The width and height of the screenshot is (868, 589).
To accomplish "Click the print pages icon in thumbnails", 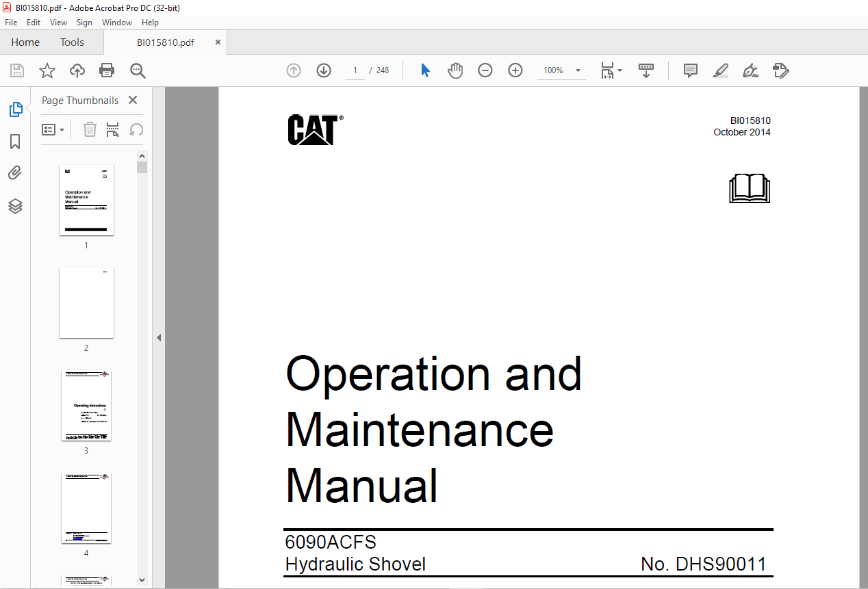I will tap(113, 129).
